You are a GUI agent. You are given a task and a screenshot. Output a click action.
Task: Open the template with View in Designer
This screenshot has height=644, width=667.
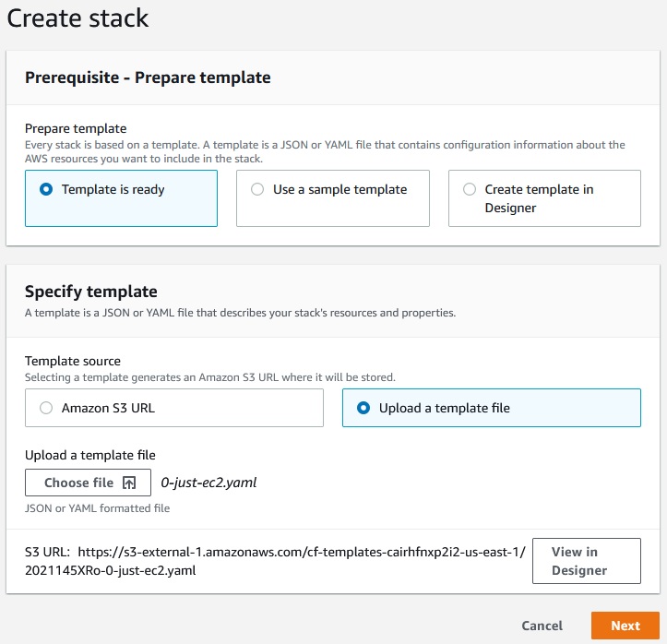(x=587, y=561)
